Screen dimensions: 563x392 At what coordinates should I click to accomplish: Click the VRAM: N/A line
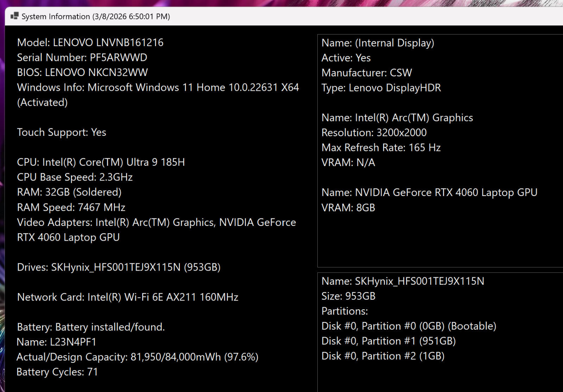click(348, 163)
